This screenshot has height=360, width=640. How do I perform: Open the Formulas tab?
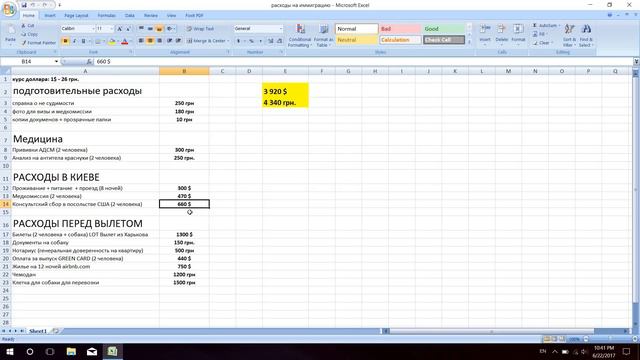tap(107, 16)
